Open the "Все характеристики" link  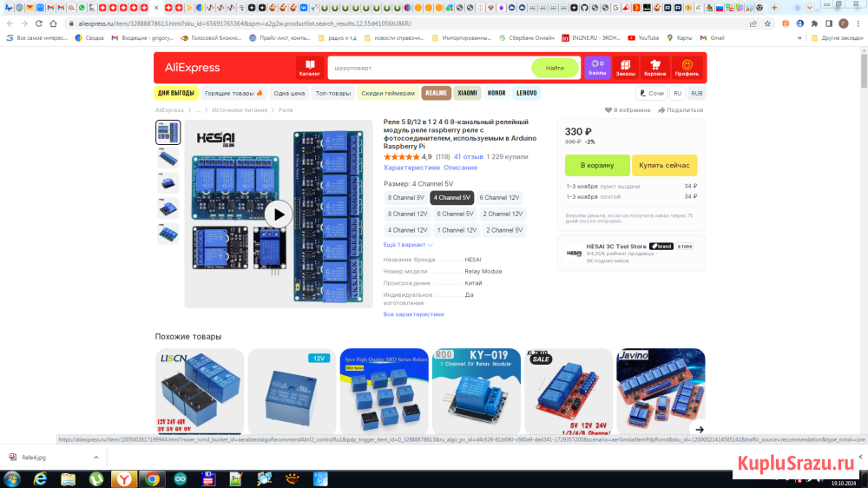(x=413, y=314)
